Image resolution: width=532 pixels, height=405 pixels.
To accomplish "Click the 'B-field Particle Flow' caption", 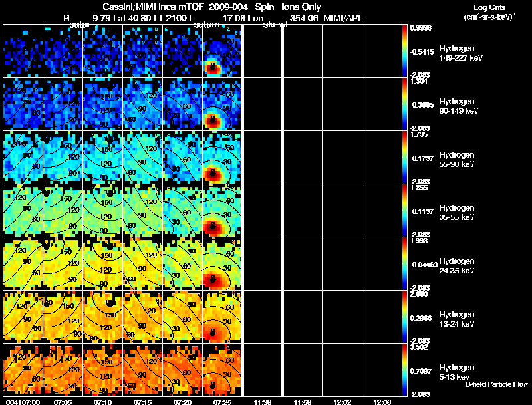I will pos(497,384).
